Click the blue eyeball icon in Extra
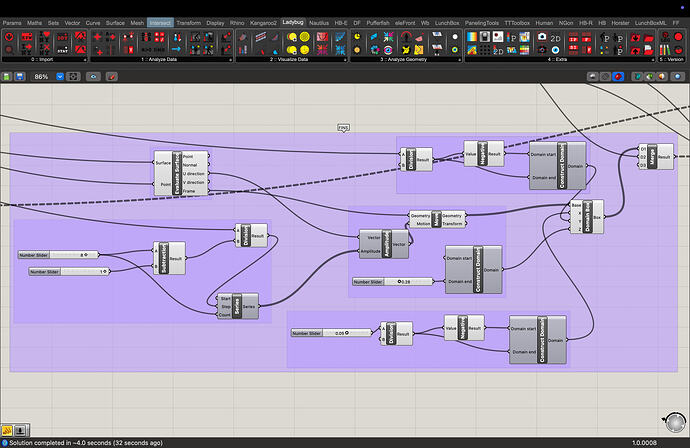This screenshot has height=448, width=690. pyautogui.click(x=555, y=50)
